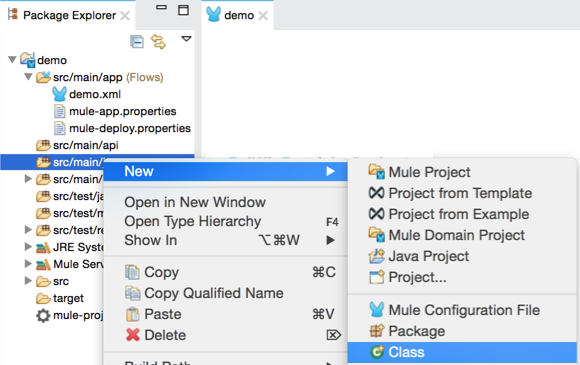
Task: Click the Paste clipboard icon
Action: (x=132, y=314)
